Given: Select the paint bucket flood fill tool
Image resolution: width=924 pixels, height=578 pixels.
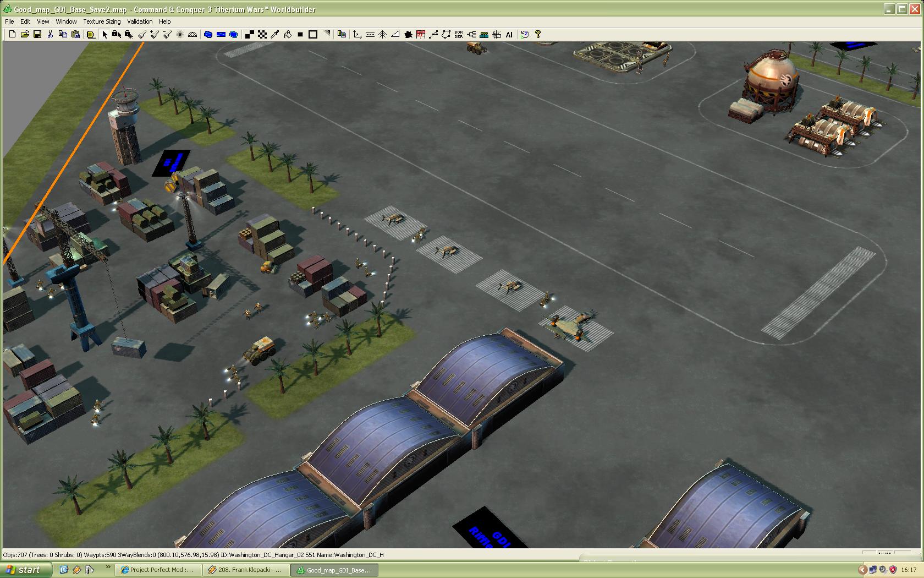Looking at the screenshot, I should [288, 34].
